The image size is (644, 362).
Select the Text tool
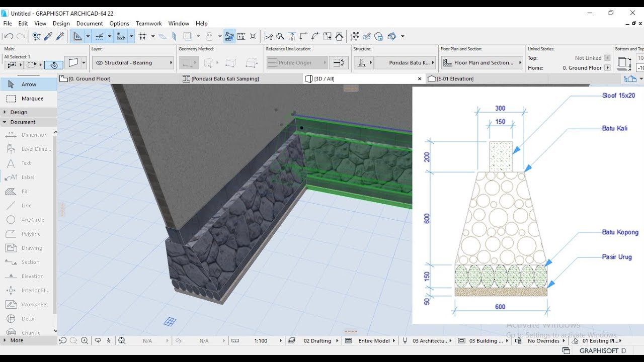pyautogui.click(x=27, y=163)
